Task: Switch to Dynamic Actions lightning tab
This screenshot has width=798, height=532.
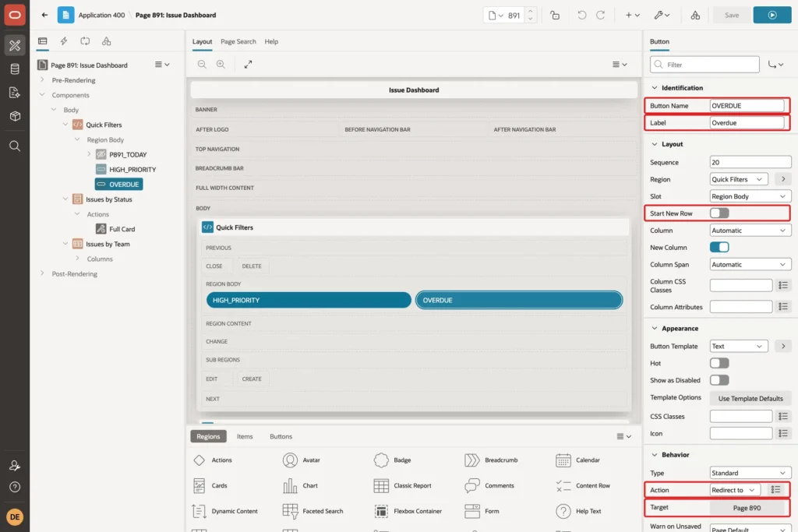Action: [x=64, y=41]
